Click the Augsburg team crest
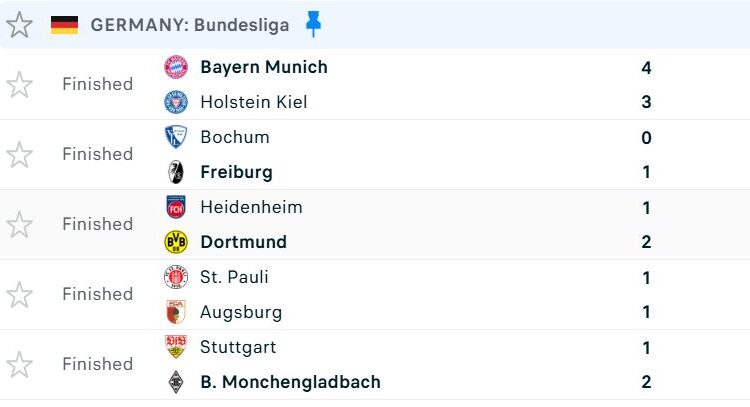The image size is (750, 407). point(176,312)
